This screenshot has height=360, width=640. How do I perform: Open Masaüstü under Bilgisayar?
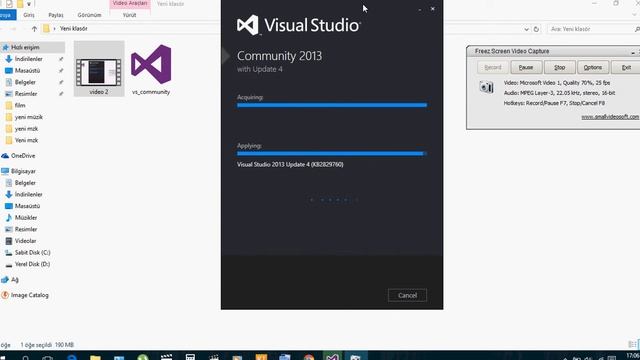[x=27, y=206]
